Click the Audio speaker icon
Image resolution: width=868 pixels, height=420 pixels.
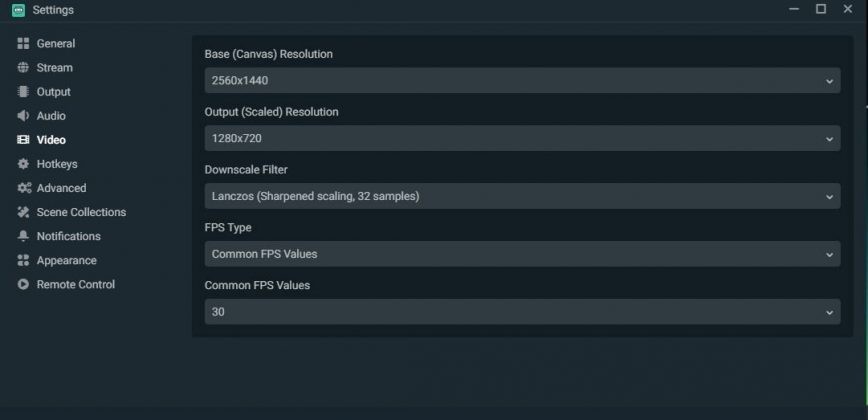coord(23,116)
